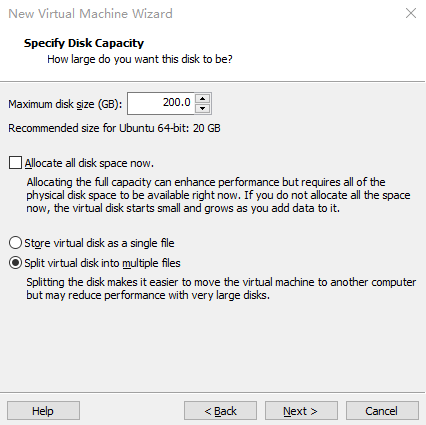Click the paragraph about allocating full capacity
This screenshot has width=426, height=425.
coord(218,195)
